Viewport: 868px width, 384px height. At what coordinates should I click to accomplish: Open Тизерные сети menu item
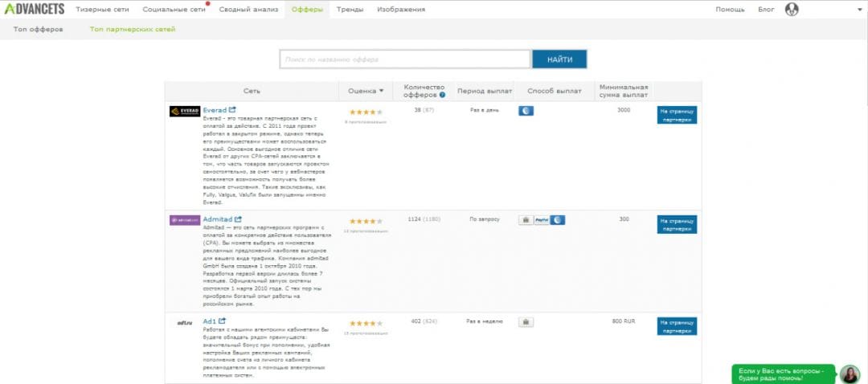tap(102, 10)
